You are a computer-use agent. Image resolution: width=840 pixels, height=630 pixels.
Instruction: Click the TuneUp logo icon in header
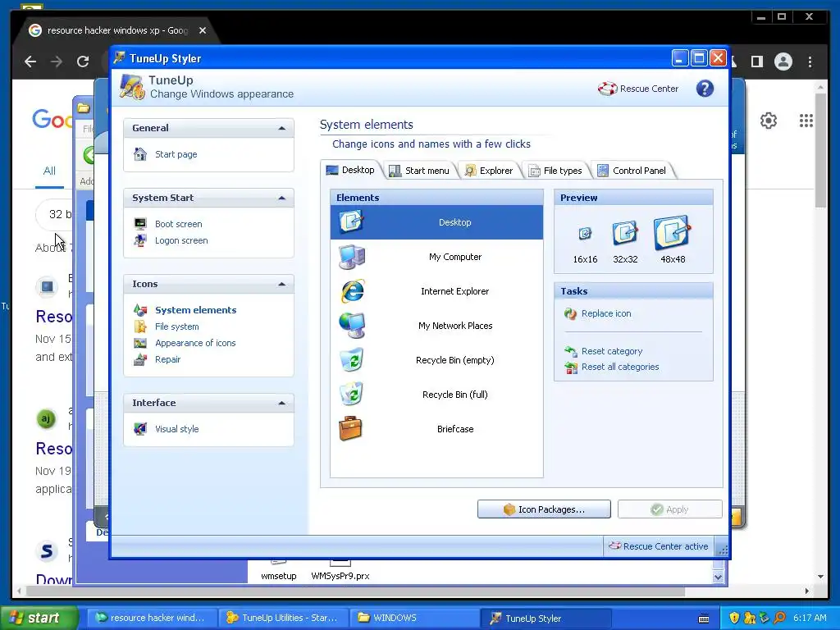tap(132, 87)
